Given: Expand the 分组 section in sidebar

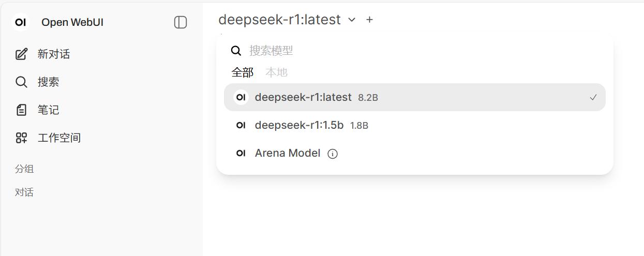Looking at the screenshot, I should (x=24, y=169).
